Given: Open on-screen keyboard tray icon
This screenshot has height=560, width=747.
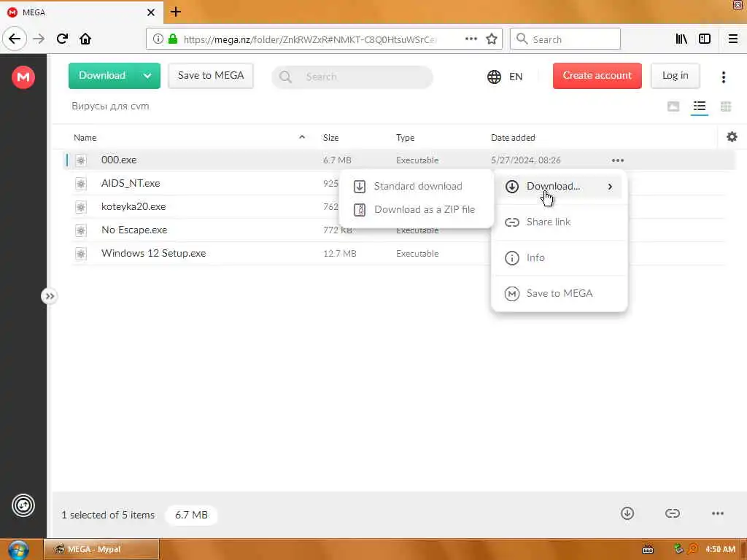Looking at the screenshot, I should tap(648, 550).
